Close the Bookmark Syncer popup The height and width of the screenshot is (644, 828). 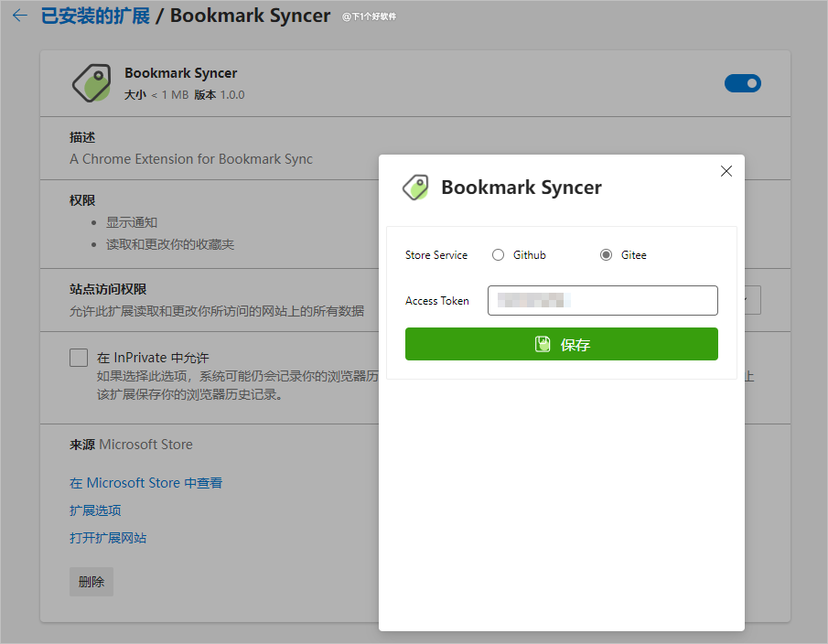point(726,171)
